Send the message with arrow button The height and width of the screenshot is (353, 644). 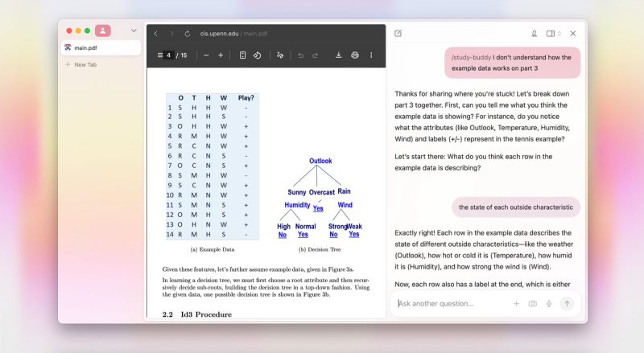568,303
